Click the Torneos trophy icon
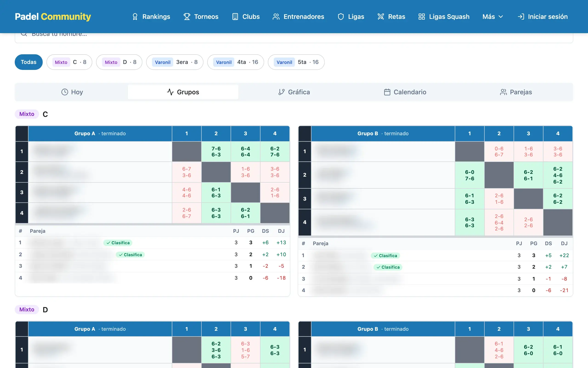This screenshot has width=588, height=368. 187,17
